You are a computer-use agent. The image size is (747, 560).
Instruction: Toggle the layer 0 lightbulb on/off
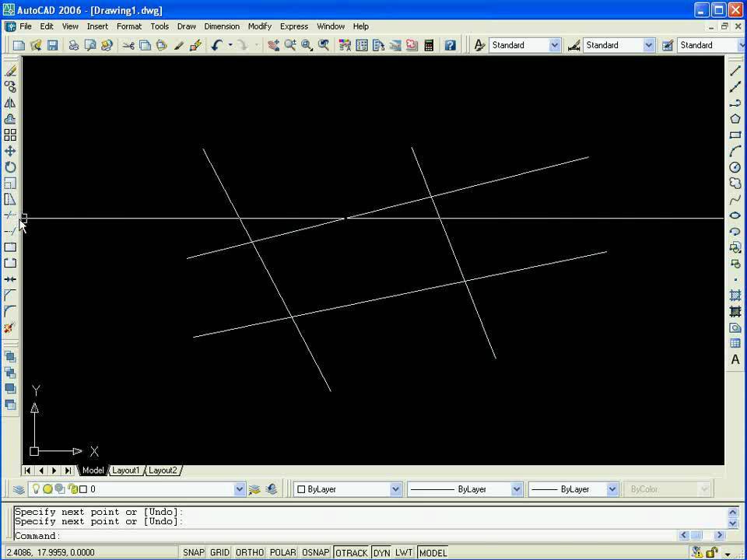36,488
